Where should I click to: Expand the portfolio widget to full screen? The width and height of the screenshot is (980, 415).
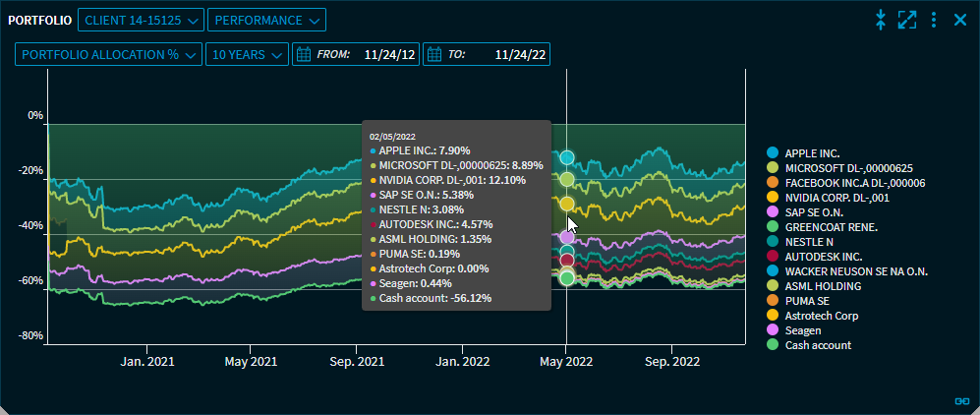907,20
